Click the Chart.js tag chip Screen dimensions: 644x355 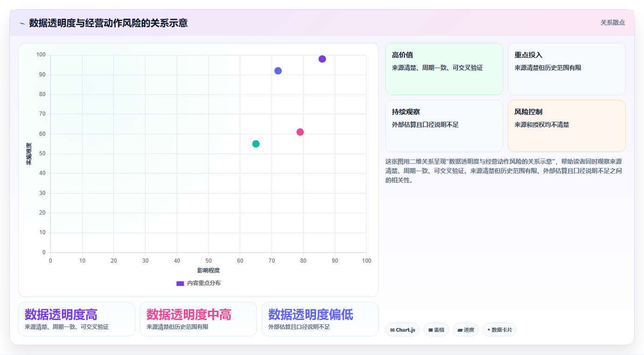point(402,330)
